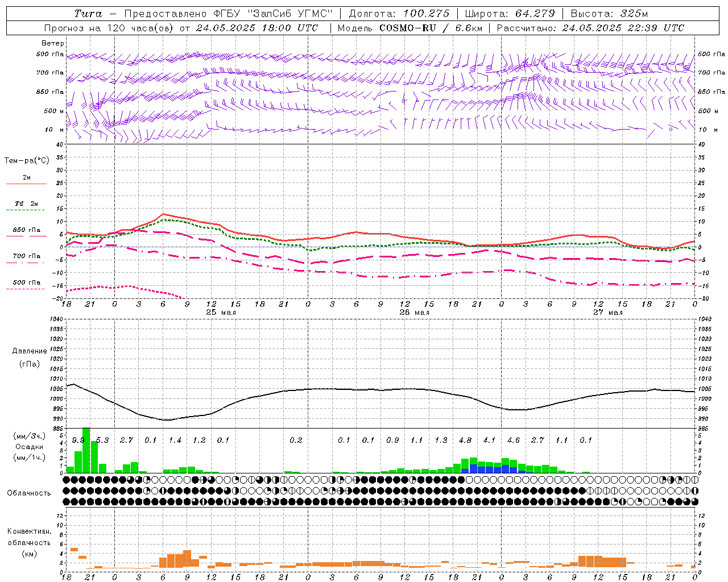The image size is (728, 582).
Task: Click the '700 гПа' temperature legend entry
Action: [27, 256]
